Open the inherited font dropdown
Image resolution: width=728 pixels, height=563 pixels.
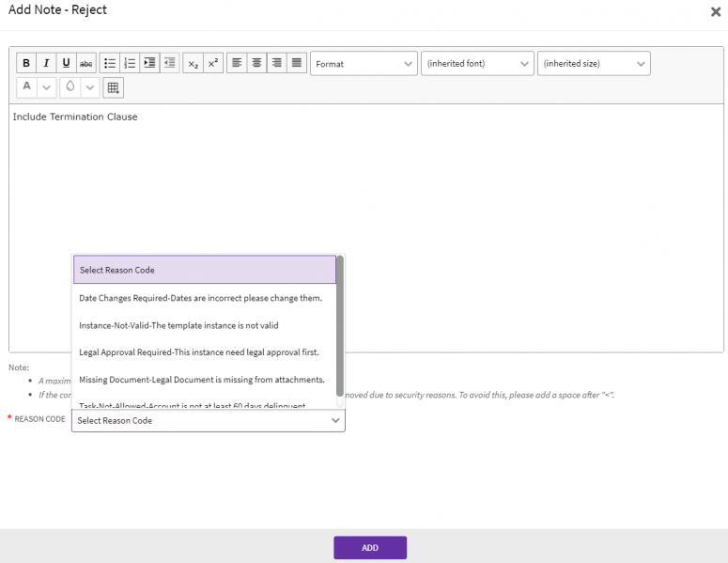tap(477, 64)
